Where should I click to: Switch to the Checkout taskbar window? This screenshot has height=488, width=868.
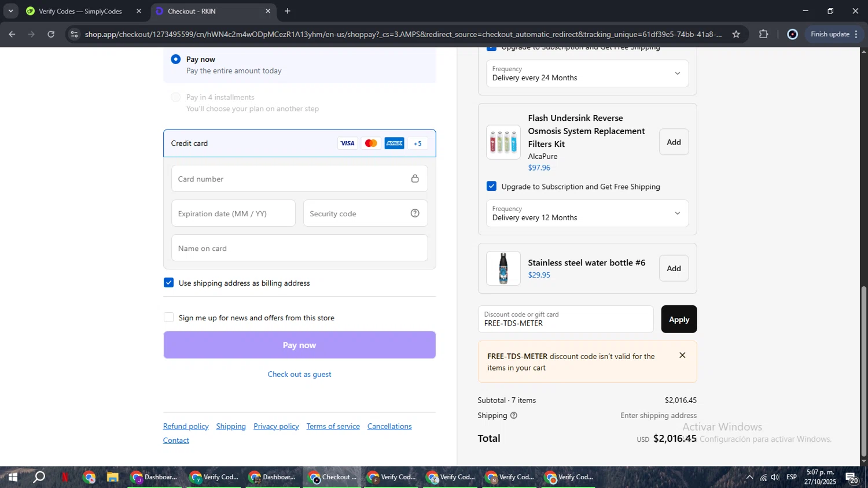click(332, 477)
